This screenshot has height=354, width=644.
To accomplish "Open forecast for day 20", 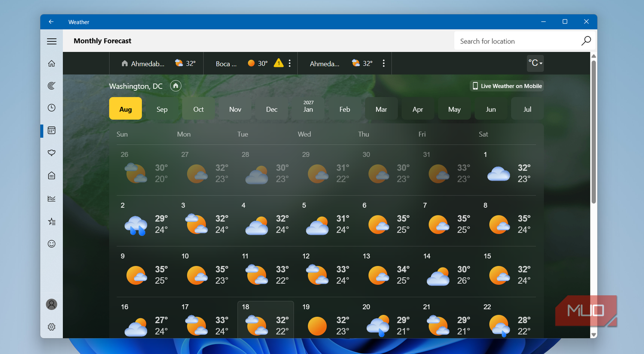I will tap(386, 320).
